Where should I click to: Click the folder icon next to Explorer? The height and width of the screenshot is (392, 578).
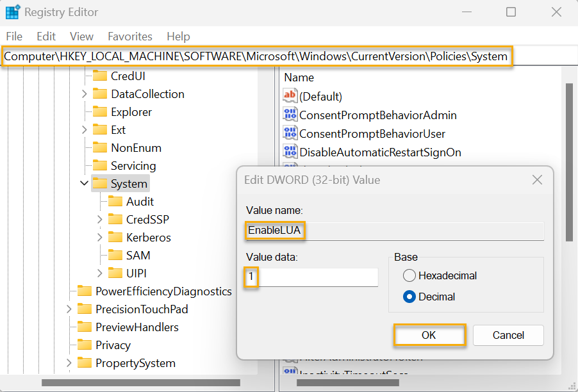tap(100, 111)
